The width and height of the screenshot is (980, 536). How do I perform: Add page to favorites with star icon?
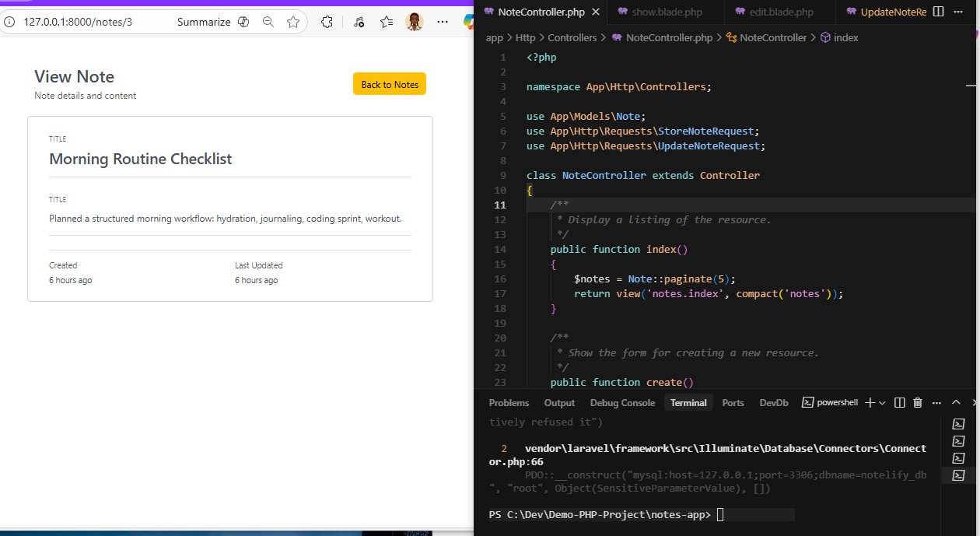292,22
